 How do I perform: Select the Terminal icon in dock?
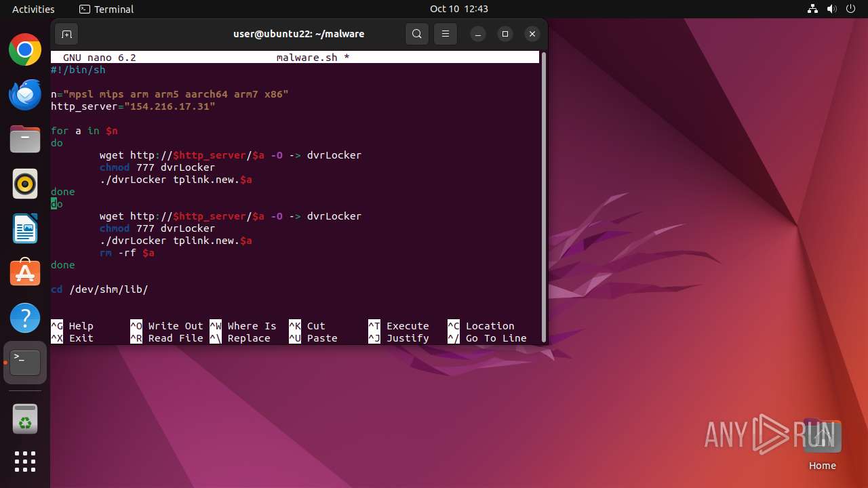(x=25, y=363)
